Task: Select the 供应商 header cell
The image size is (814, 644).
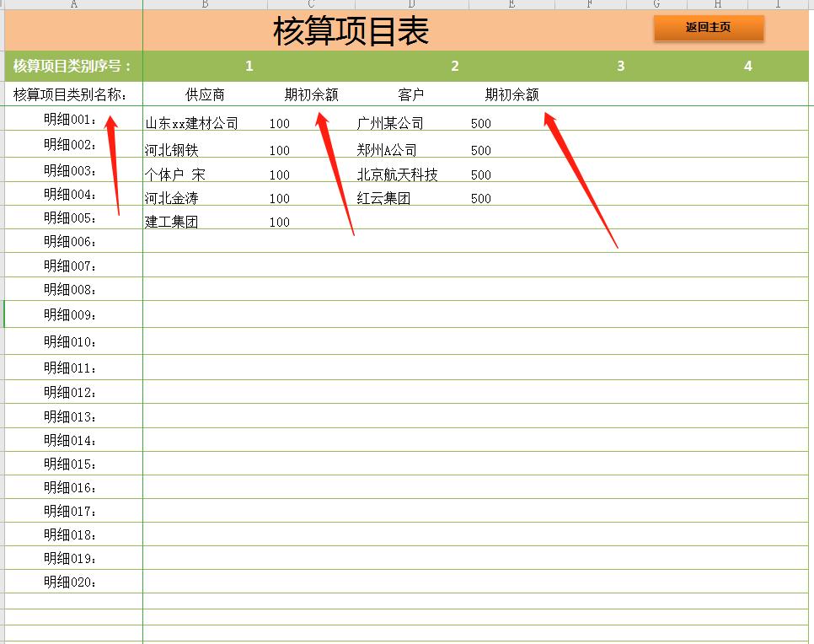Action: [x=205, y=94]
